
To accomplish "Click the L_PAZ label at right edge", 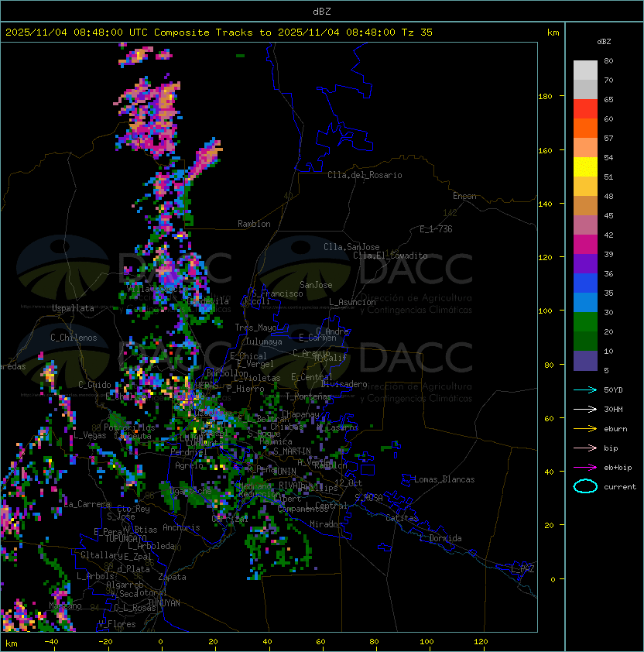I will [x=522, y=569].
